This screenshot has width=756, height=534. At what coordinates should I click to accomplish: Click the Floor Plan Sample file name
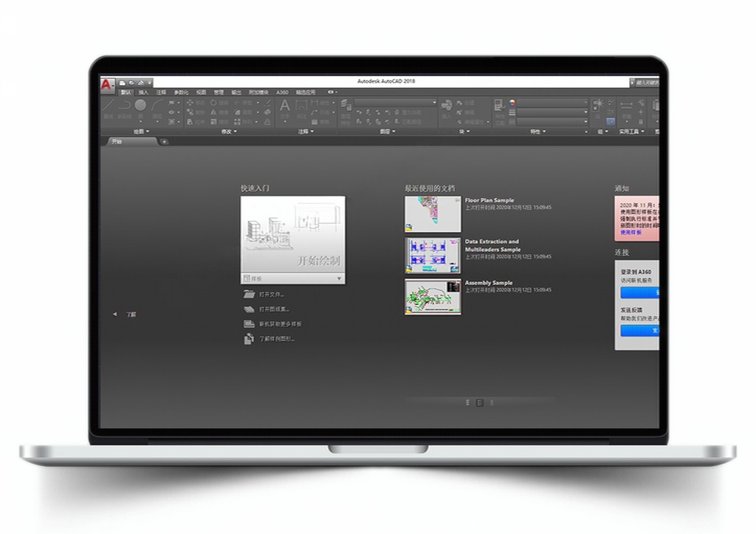click(489, 200)
